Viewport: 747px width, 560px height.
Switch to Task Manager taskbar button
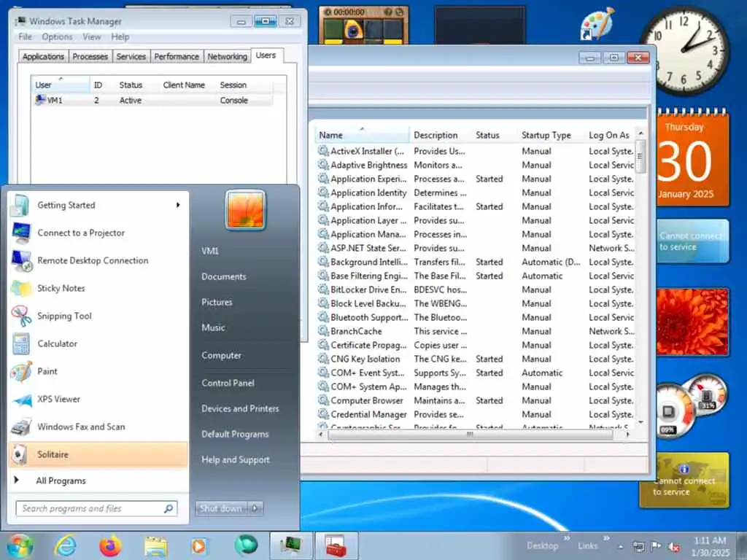pyautogui.click(x=291, y=545)
